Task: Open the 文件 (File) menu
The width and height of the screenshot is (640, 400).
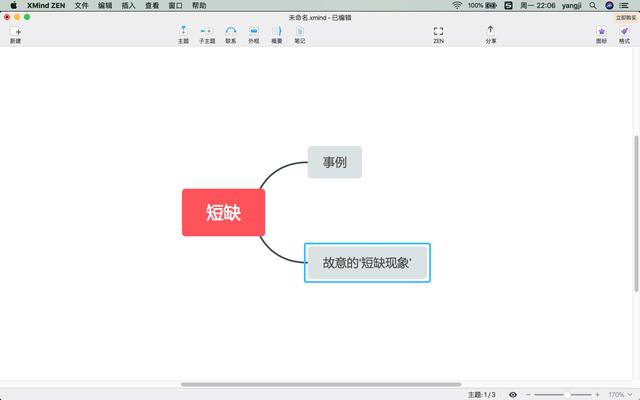Action: point(81,5)
